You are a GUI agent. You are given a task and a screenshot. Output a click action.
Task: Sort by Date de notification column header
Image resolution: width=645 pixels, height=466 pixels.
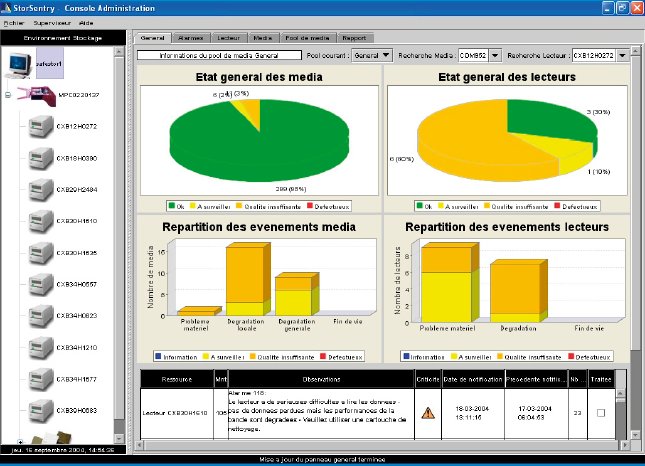pos(473,379)
